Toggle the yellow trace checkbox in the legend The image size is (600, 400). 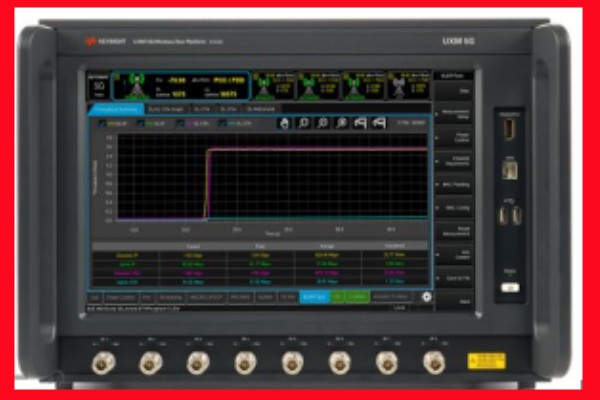(100, 123)
